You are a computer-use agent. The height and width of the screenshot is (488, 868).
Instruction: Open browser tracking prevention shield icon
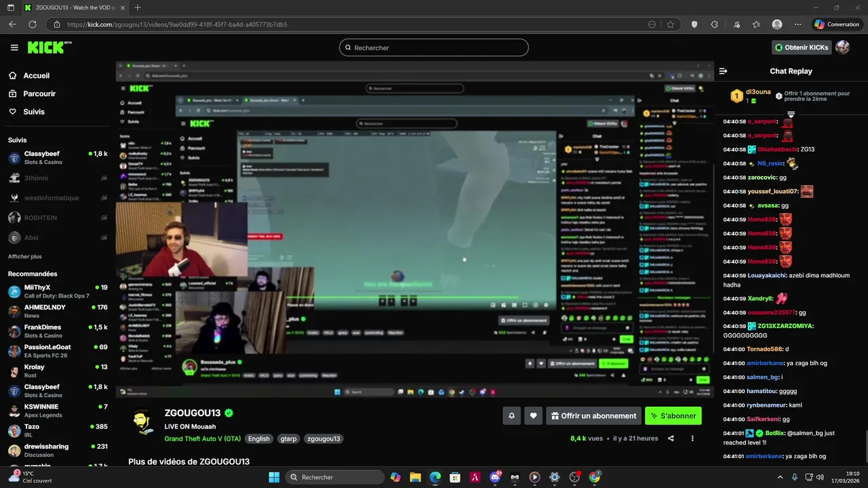[x=694, y=24]
